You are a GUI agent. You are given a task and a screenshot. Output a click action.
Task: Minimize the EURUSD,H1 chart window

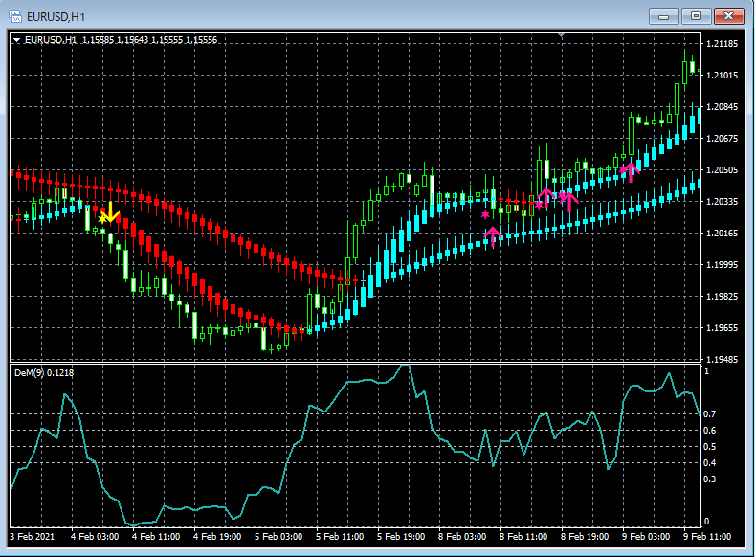(663, 16)
